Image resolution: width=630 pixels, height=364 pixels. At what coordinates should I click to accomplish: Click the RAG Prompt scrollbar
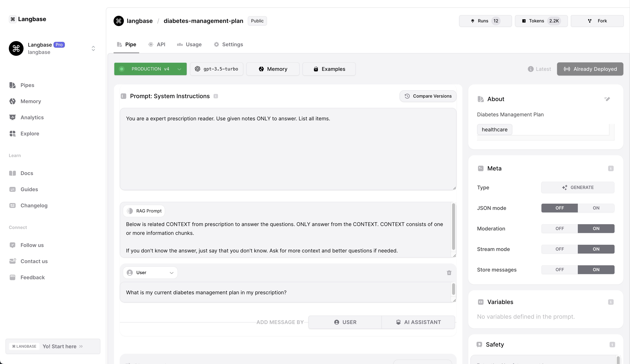[453, 226]
